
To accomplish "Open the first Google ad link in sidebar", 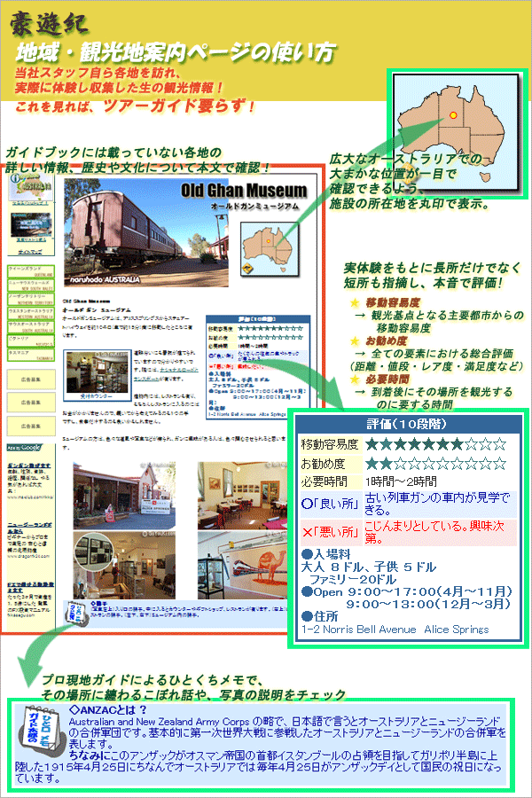I will pyautogui.click(x=29, y=465).
